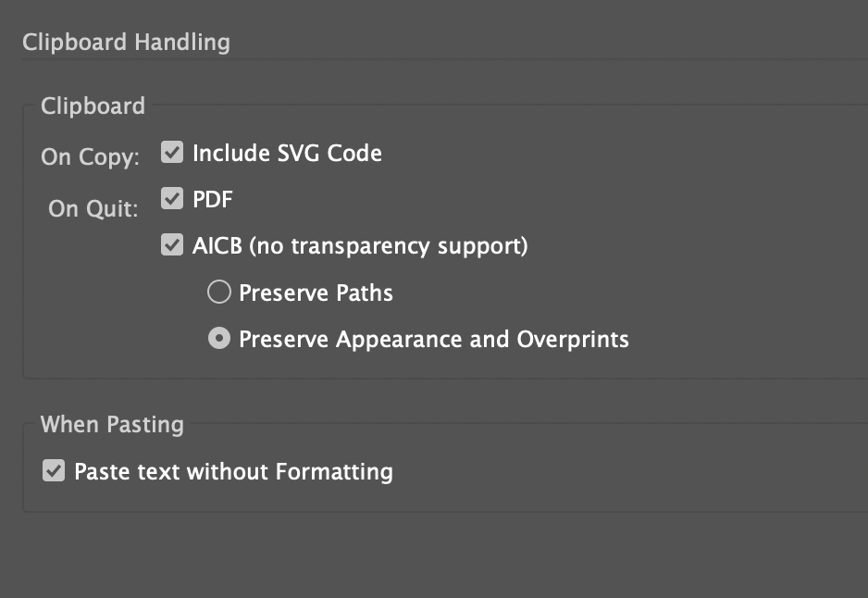The width and height of the screenshot is (868, 598).
Task: Click the On Quit label
Action: click(88, 208)
